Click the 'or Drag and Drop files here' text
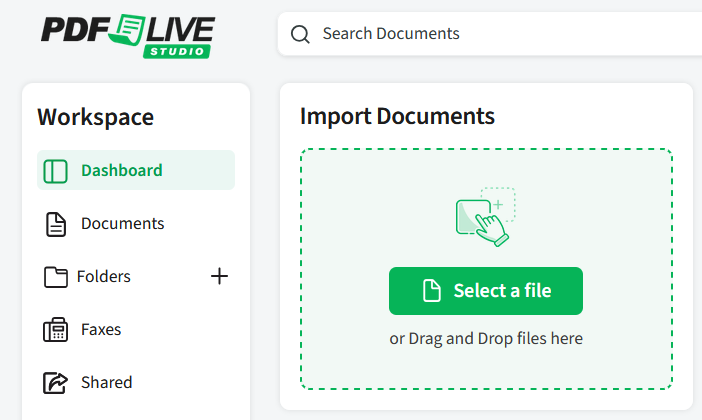The width and height of the screenshot is (702, 420). [x=486, y=339]
